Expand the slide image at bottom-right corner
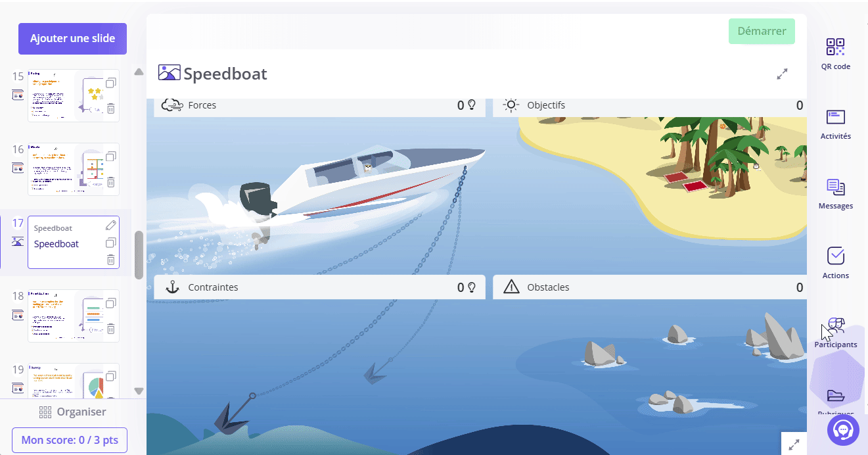The image size is (868, 455). tap(794, 445)
